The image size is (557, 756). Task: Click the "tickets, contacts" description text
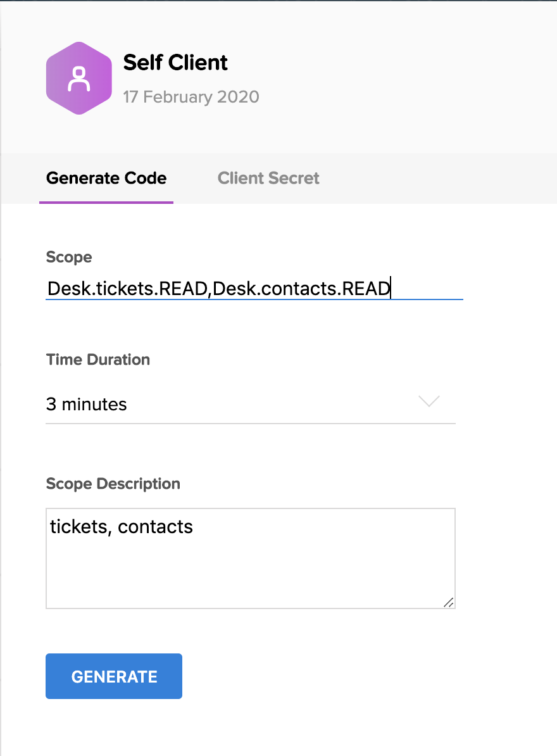click(122, 526)
